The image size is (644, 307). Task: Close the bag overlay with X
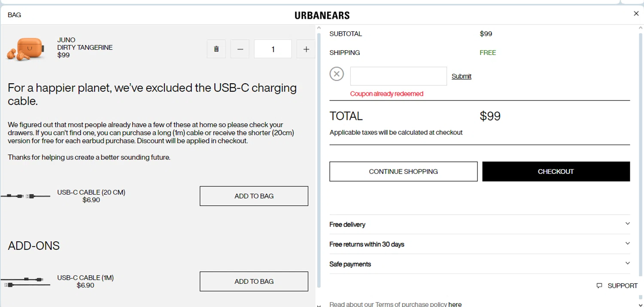click(x=636, y=14)
